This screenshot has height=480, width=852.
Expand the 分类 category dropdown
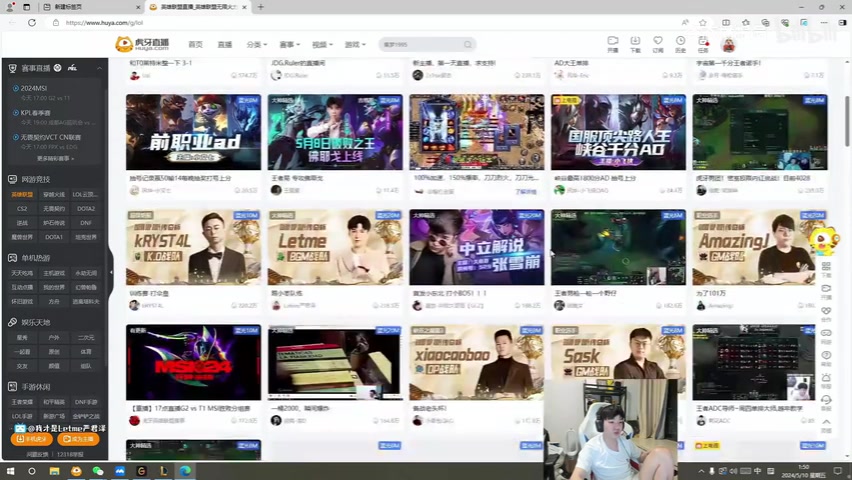[x=256, y=45]
